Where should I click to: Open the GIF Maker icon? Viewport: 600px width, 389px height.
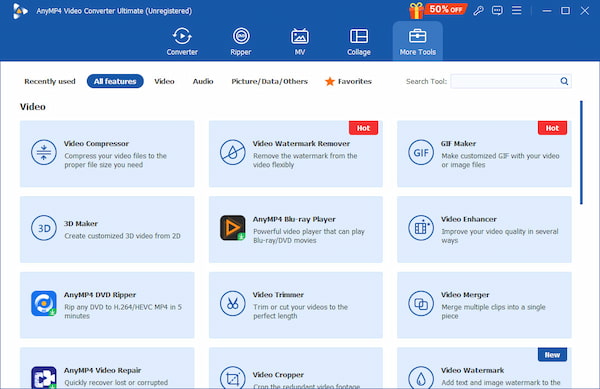421,152
